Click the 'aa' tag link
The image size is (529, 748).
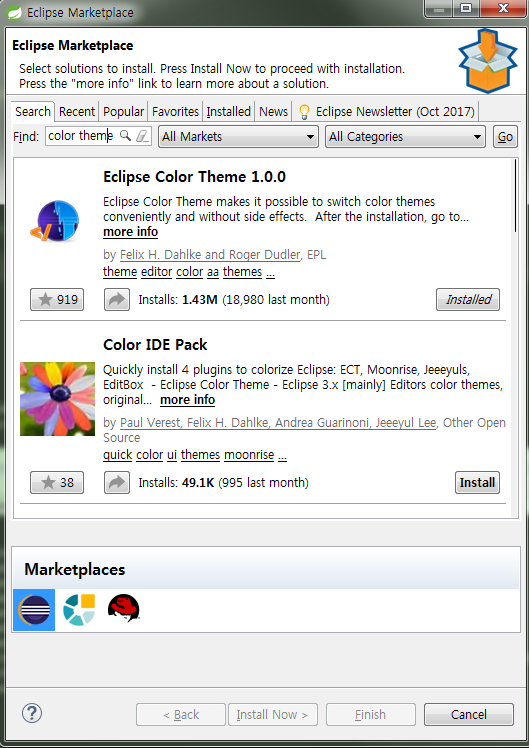[x=213, y=272]
